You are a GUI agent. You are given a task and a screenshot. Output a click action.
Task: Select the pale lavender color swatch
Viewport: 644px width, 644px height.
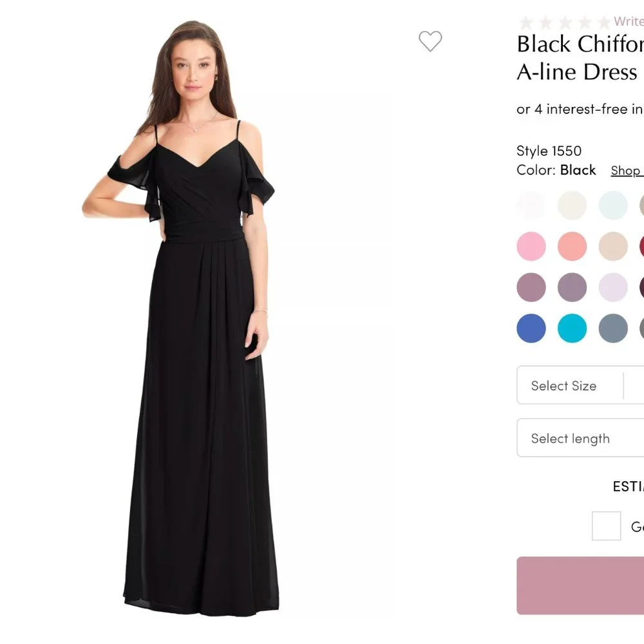[613, 287]
